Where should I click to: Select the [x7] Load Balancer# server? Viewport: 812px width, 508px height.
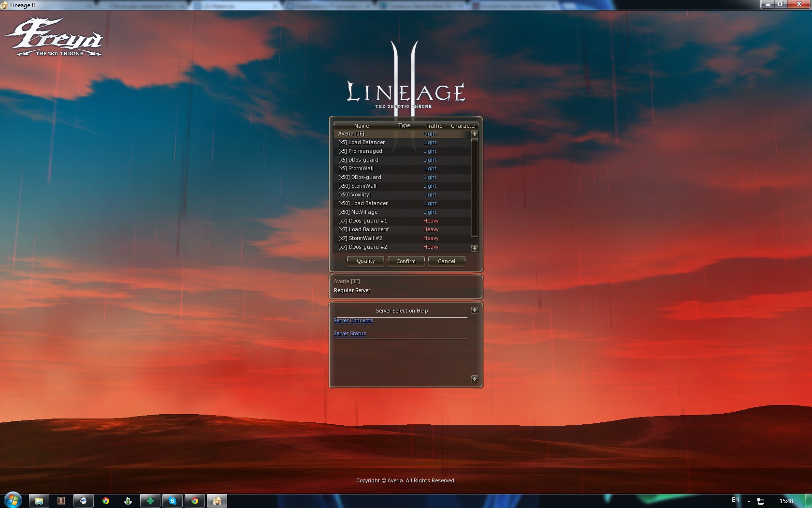(x=402, y=230)
